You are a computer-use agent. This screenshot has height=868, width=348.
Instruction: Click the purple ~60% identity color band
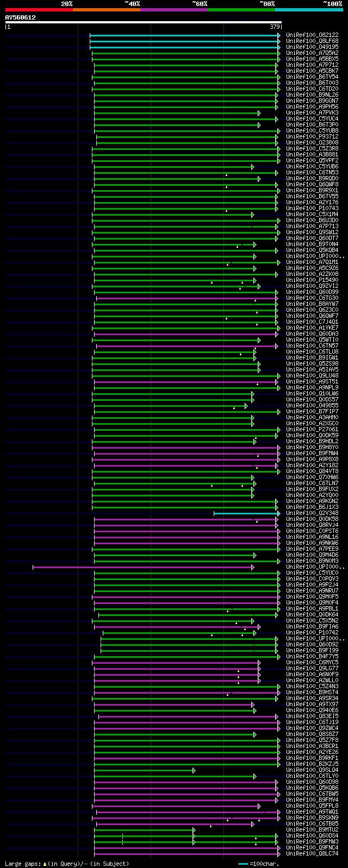tap(174, 10)
